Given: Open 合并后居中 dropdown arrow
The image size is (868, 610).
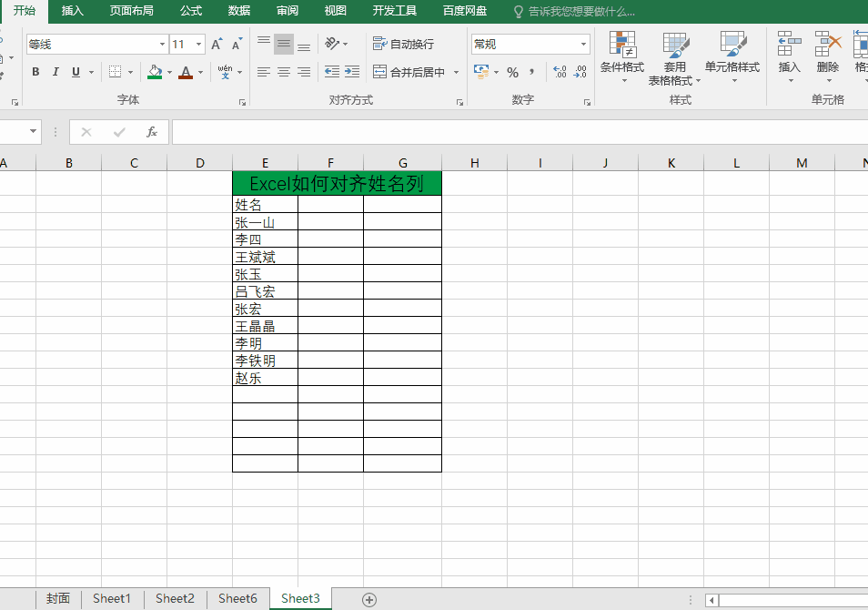Looking at the screenshot, I should click(456, 72).
